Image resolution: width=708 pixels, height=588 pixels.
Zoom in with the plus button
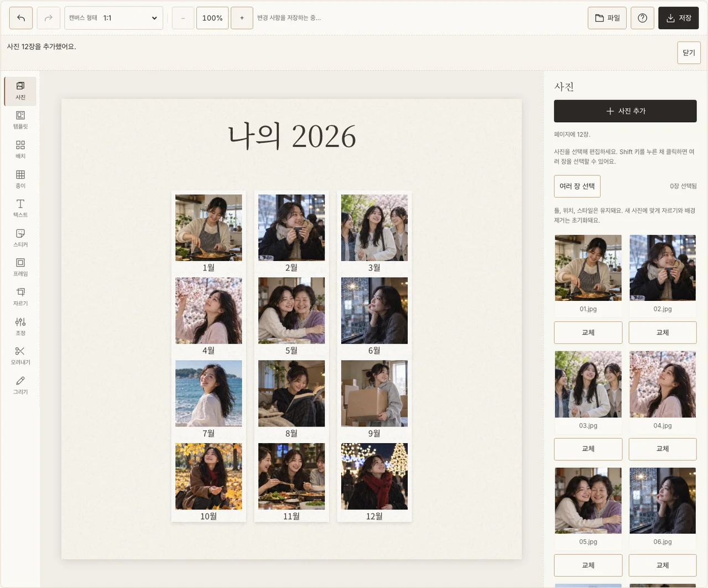242,18
